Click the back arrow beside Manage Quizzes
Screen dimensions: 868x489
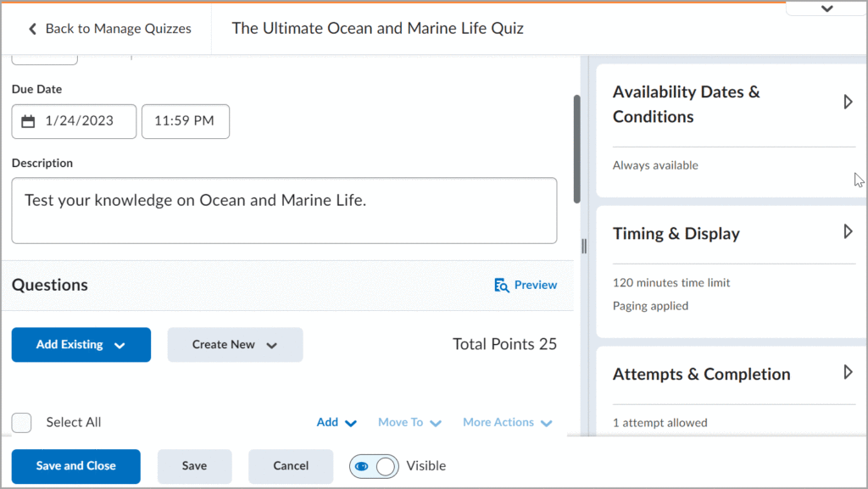[x=31, y=28]
